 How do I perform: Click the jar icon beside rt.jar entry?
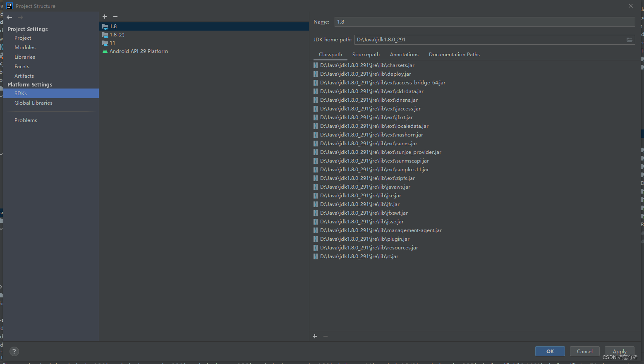click(x=315, y=256)
